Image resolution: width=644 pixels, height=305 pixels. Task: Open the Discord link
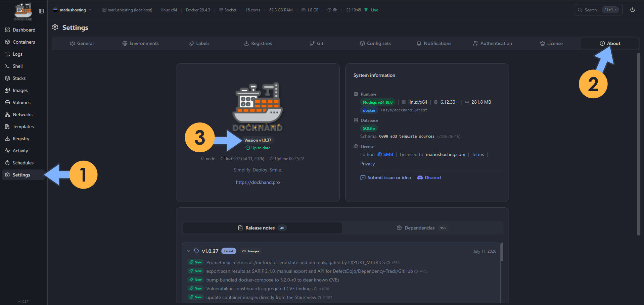(x=429, y=177)
